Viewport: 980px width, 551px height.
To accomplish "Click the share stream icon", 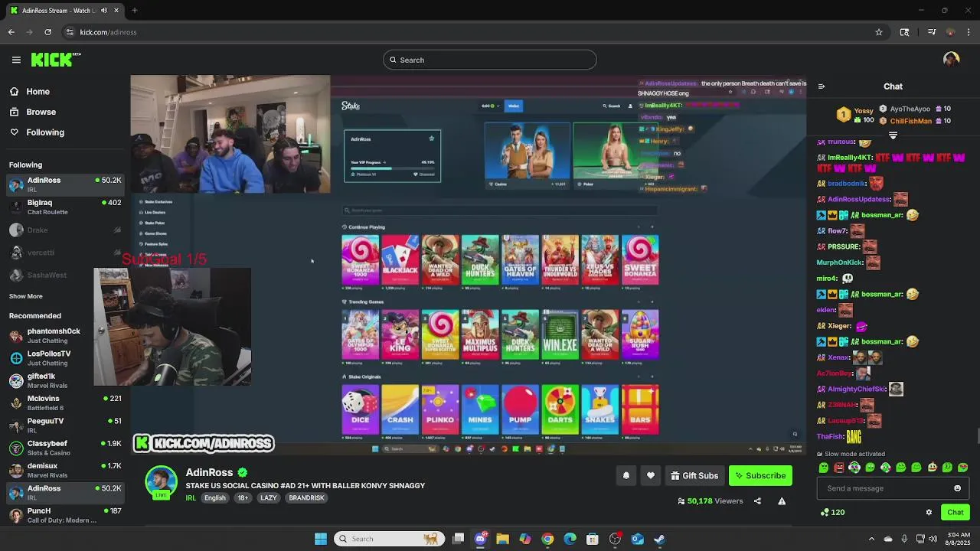I will click(757, 501).
